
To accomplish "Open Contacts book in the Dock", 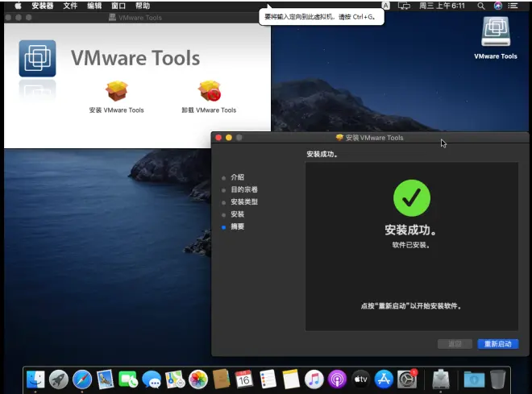I will tap(221, 379).
